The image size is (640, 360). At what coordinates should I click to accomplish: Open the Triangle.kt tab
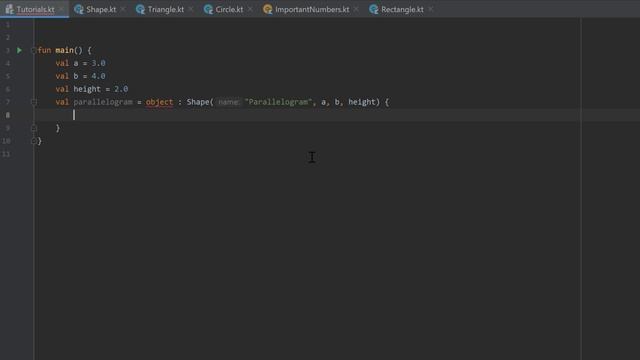pos(166,9)
